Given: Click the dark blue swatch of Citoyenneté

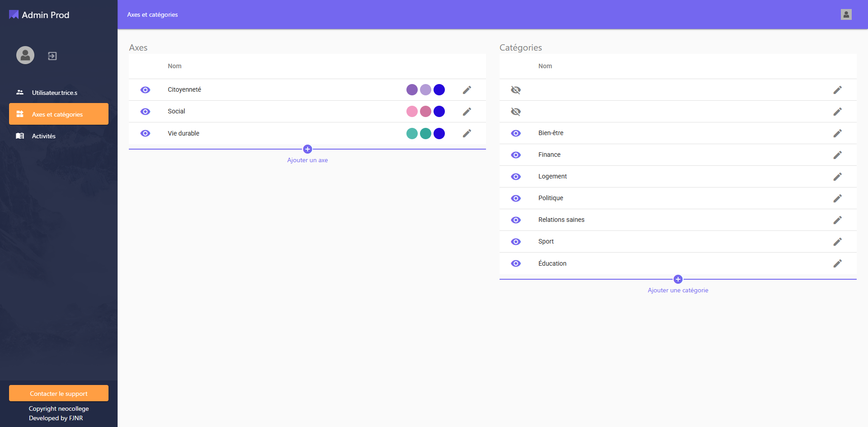Looking at the screenshot, I should 439,90.
